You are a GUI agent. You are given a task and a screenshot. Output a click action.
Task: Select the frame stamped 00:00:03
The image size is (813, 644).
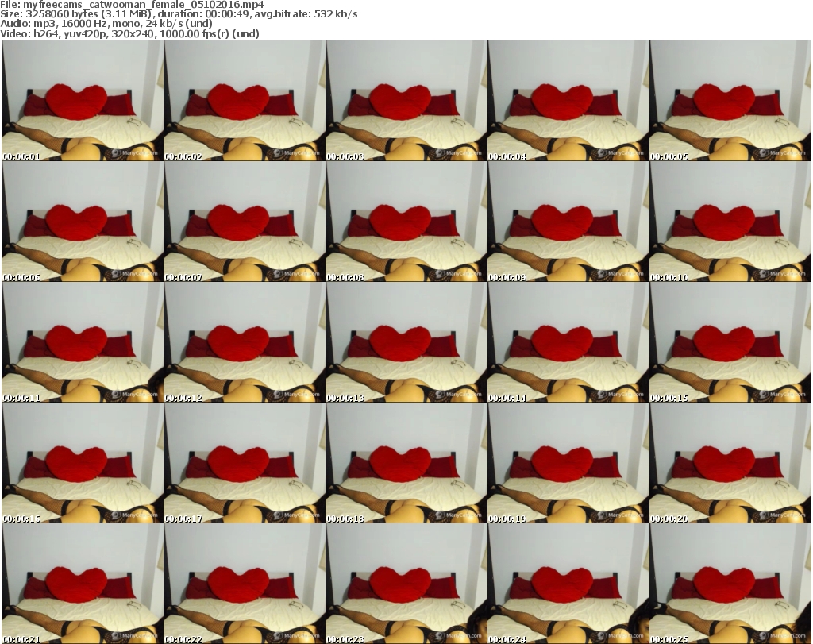(x=406, y=101)
